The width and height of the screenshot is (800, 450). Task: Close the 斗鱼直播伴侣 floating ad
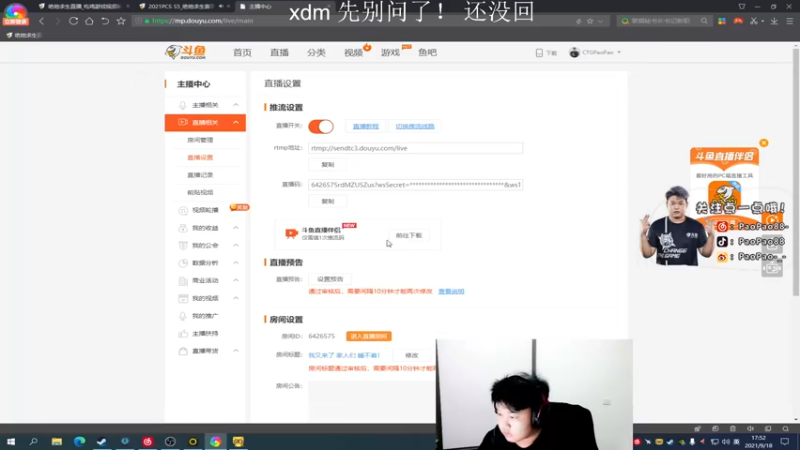coord(763,143)
